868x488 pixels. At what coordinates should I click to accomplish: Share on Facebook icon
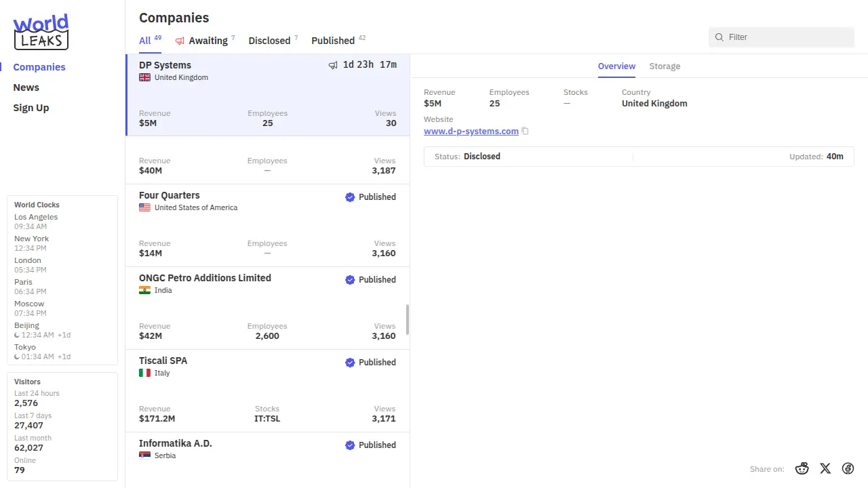(x=848, y=468)
